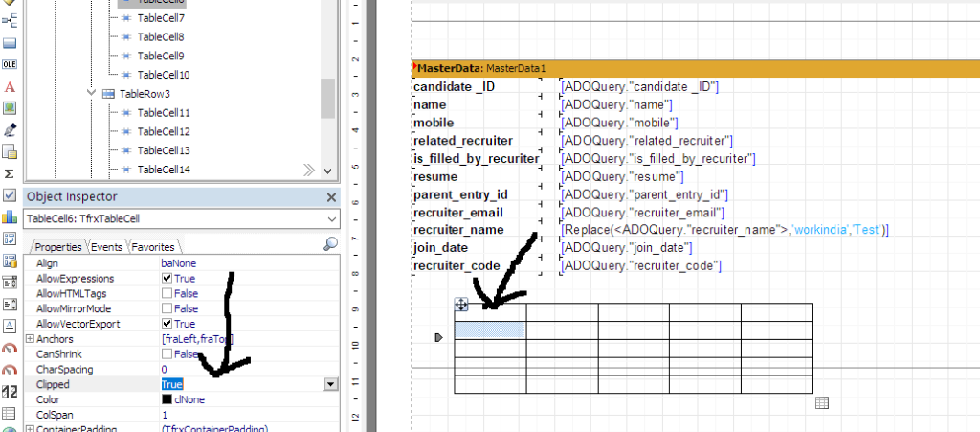Toggle the AllowMirrorMode checkbox

pos(167,308)
